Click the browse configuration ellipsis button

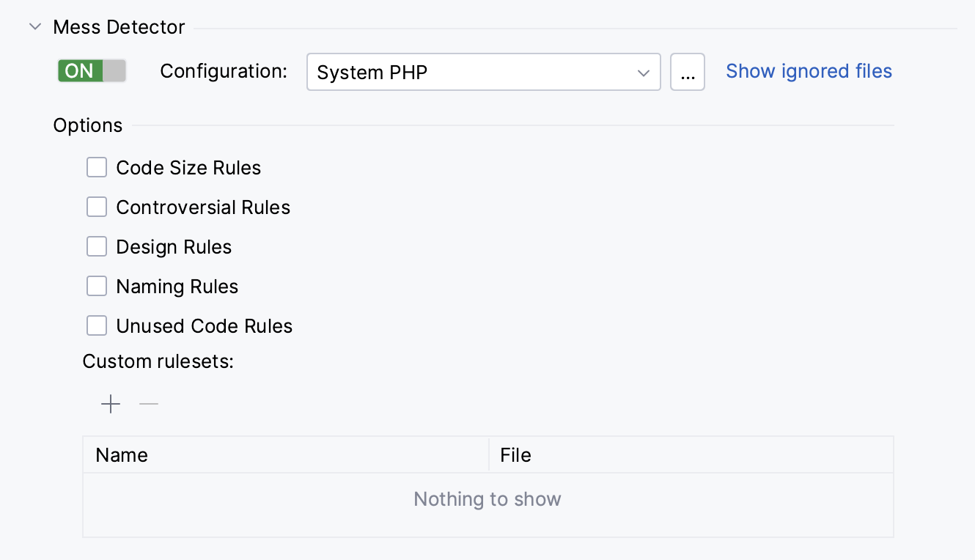point(688,72)
